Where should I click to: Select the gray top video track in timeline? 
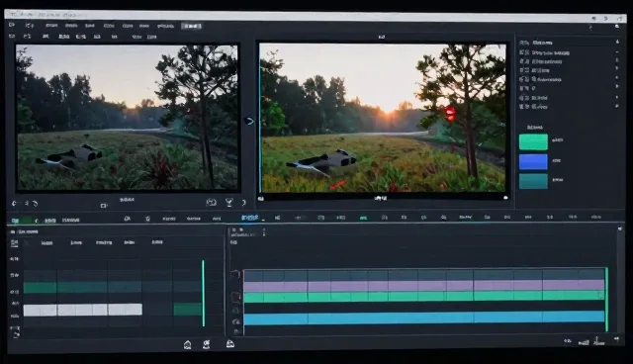coord(424,276)
